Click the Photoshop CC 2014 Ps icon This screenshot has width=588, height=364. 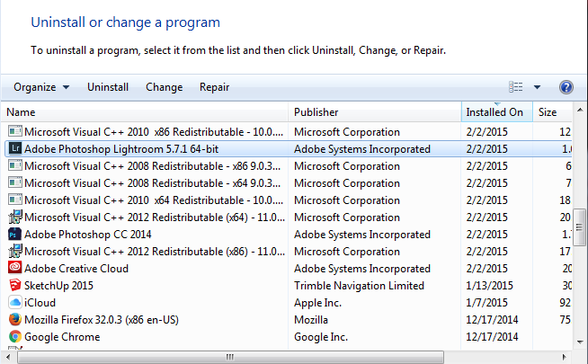pyautogui.click(x=14, y=235)
